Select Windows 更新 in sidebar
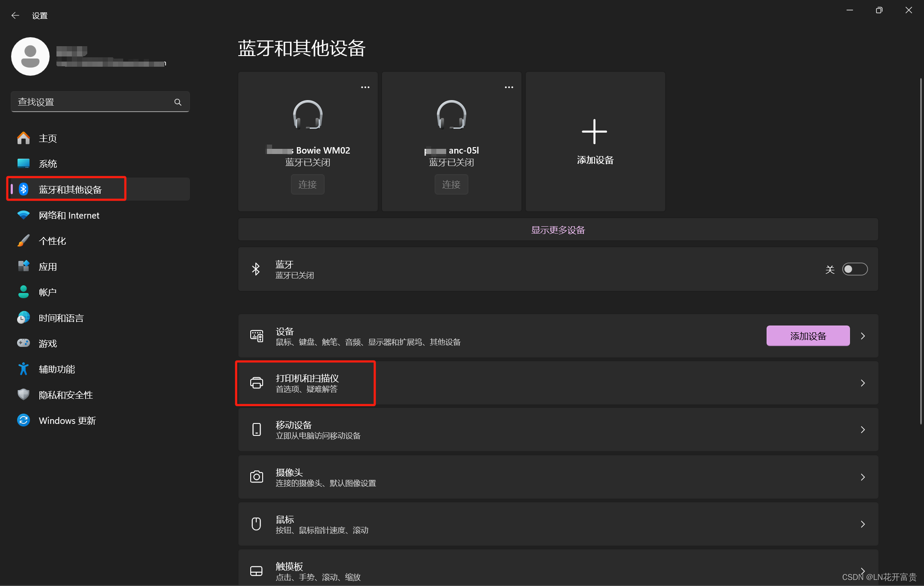924x586 pixels. click(x=67, y=421)
